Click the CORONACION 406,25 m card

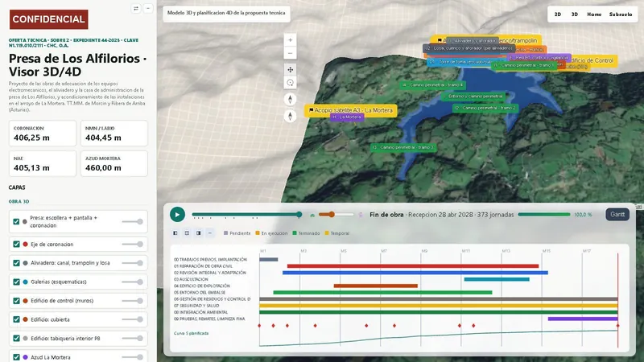coord(43,134)
